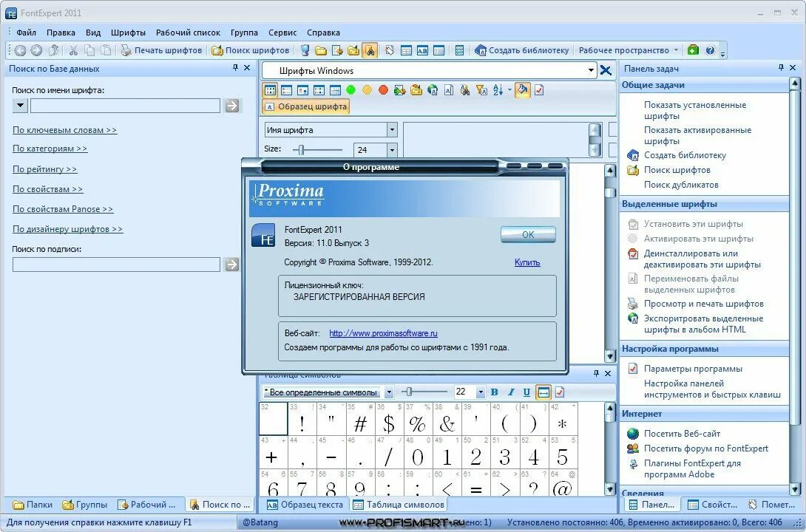
Task: Click the binoculars icon in fonts toolbar
Action: 465,90
